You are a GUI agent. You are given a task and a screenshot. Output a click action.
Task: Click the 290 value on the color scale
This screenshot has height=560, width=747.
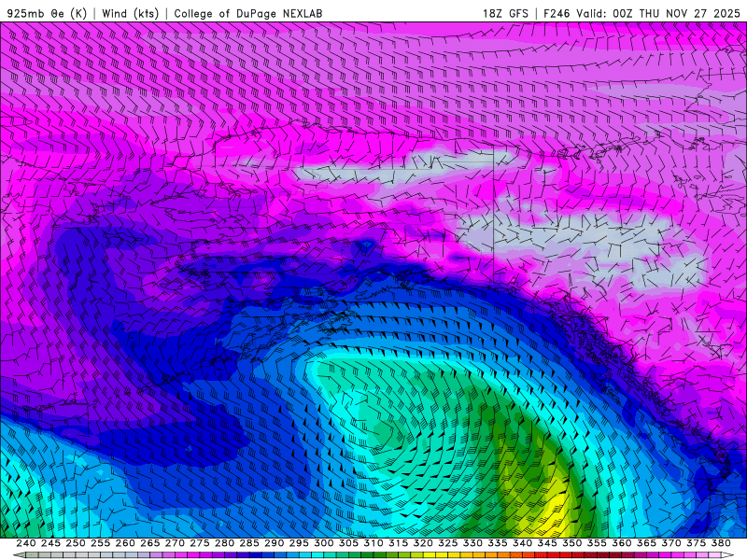pos(274,543)
